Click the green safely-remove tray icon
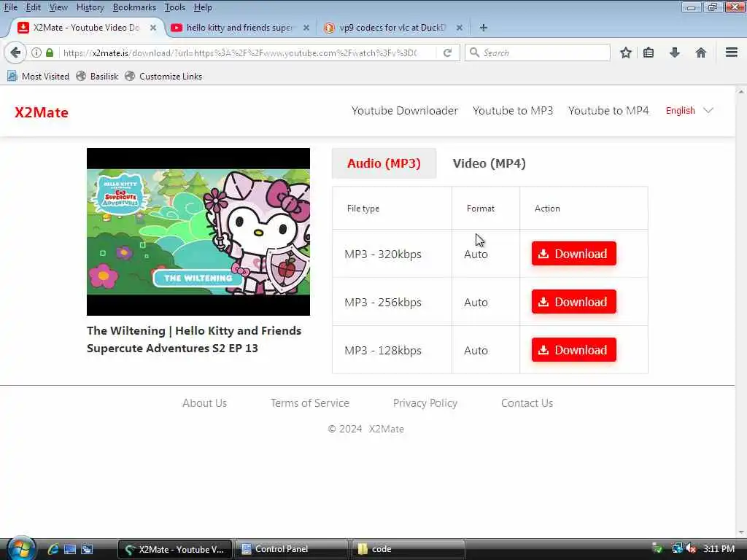 coord(657,548)
